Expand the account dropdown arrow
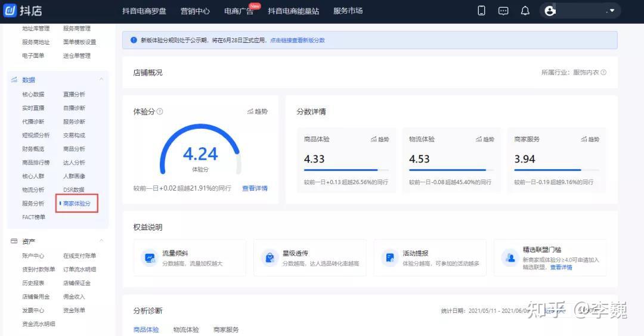This screenshot has width=644, height=336. coord(612,11)
